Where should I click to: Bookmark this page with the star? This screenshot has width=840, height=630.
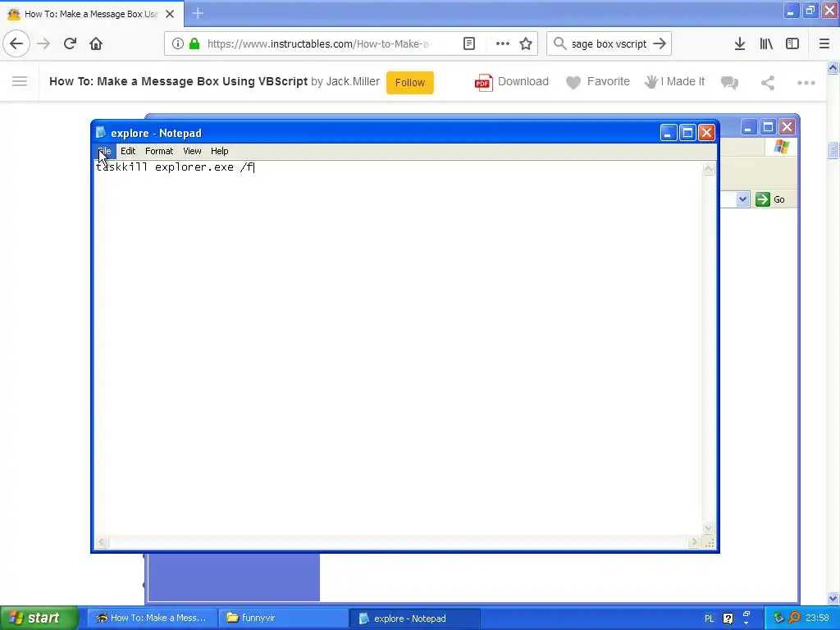(526, 44)
